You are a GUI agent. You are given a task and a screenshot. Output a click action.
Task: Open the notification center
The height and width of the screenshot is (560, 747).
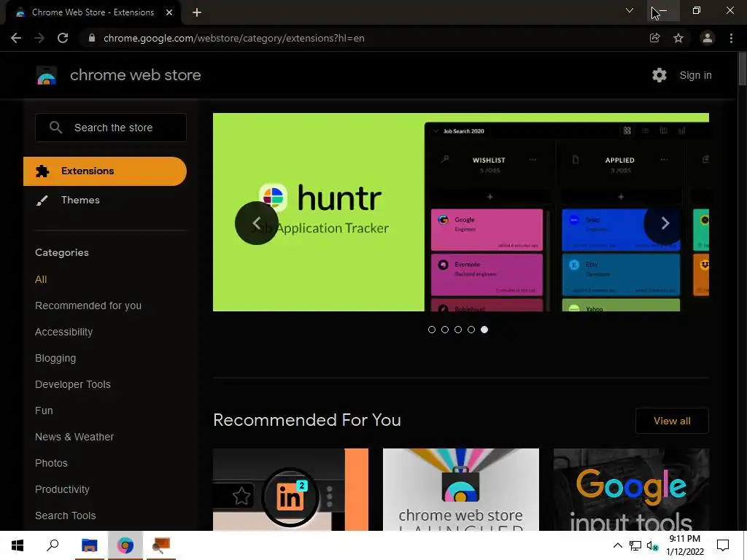click(723, 545)
